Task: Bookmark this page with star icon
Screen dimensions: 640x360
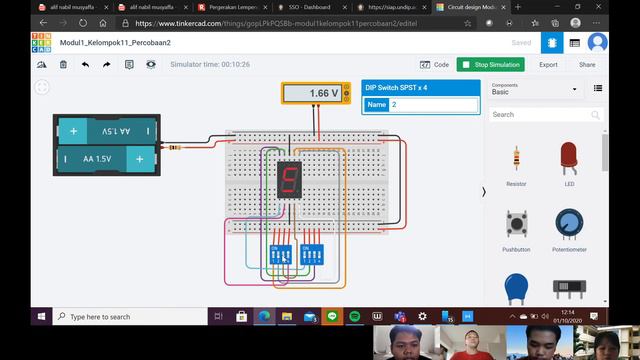Action: point(468,23)
